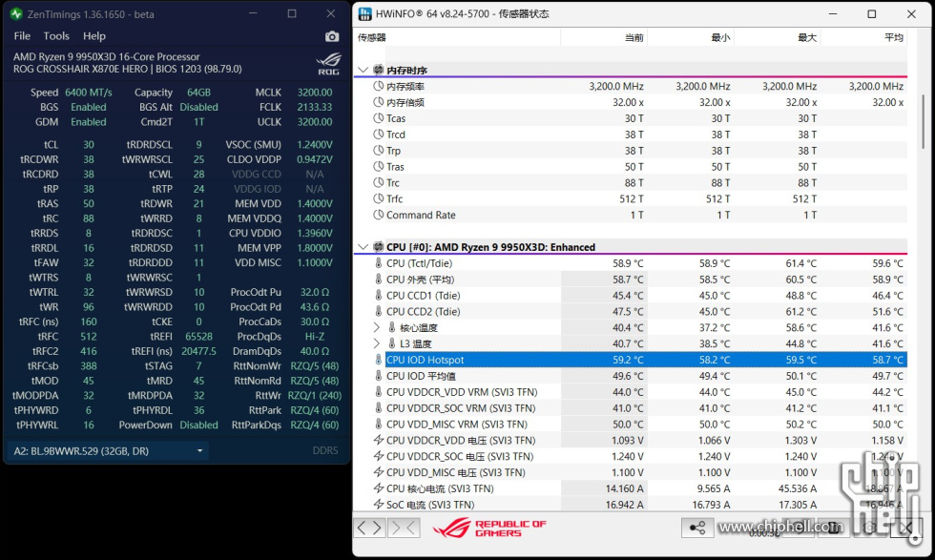Click the clock icon beside 内存频率
Screen dimensions: 935x560
pyautogui.click(x=378, y=86)
